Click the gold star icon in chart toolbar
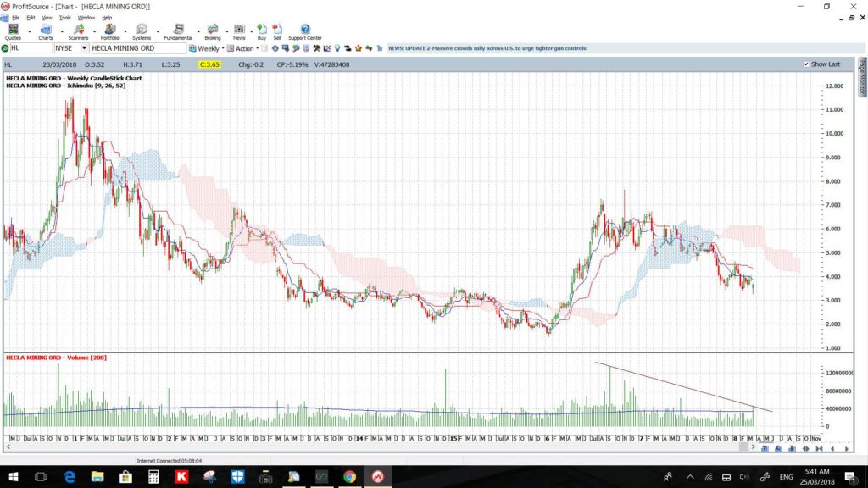 [x=359, y=48]
